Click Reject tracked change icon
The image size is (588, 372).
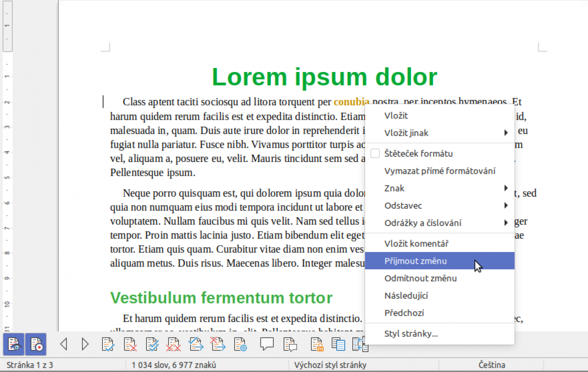click(130, 344)
